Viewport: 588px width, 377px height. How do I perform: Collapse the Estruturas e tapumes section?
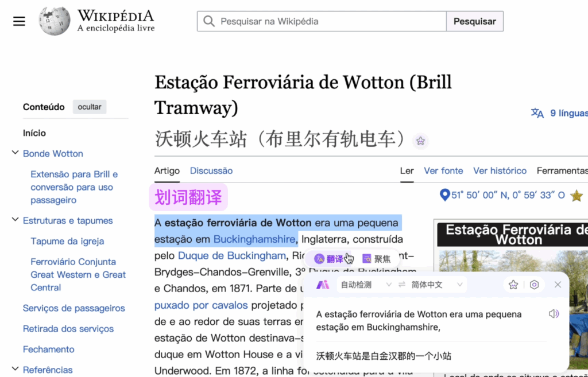[x=15, y=220]
